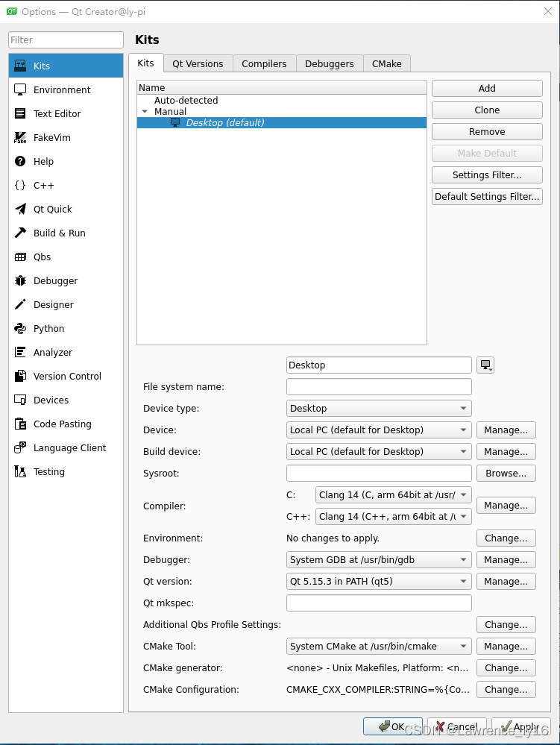This screenshot has height=745, width=560.
Task: Open the Build & Run settings page
Action: pos(58,233)
